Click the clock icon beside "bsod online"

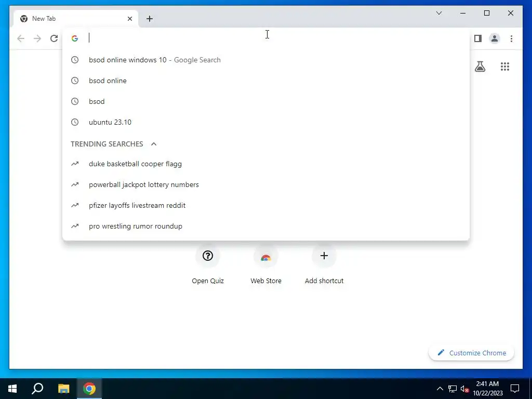75,81
